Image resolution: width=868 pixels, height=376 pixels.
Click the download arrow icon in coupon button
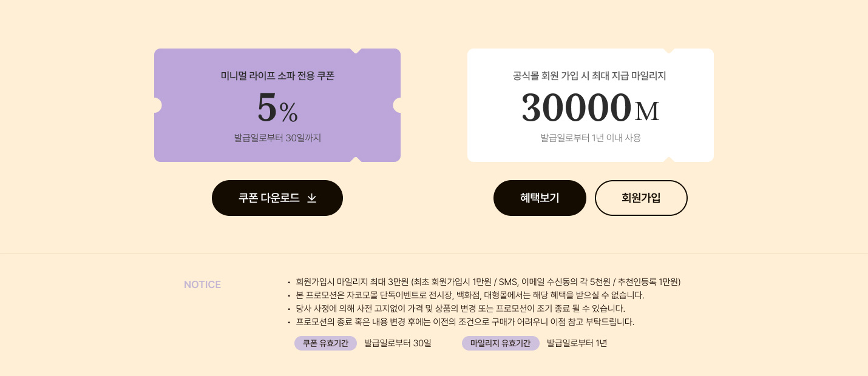point(311,198)
